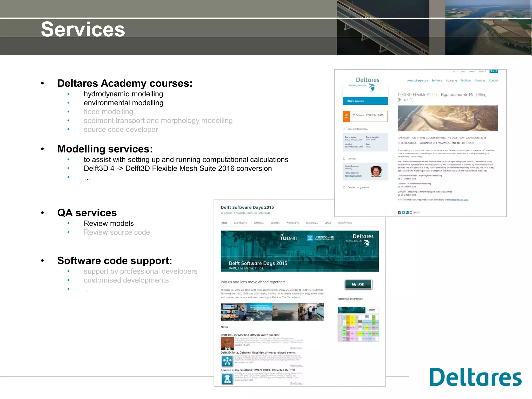The width and height of the screenshot is (532, 399).
Task: Click the 'Software code support:' heading
Action: [115, 261]
